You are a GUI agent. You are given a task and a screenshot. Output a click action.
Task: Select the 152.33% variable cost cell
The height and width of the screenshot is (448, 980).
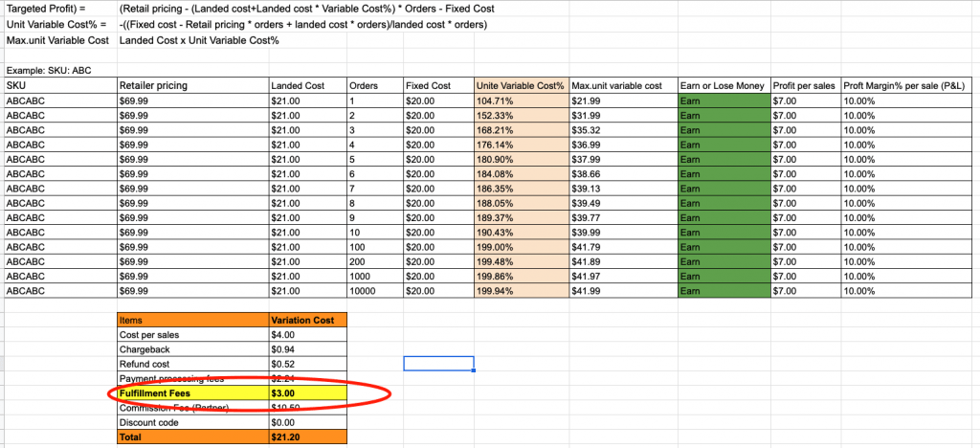tap(522, 116)
